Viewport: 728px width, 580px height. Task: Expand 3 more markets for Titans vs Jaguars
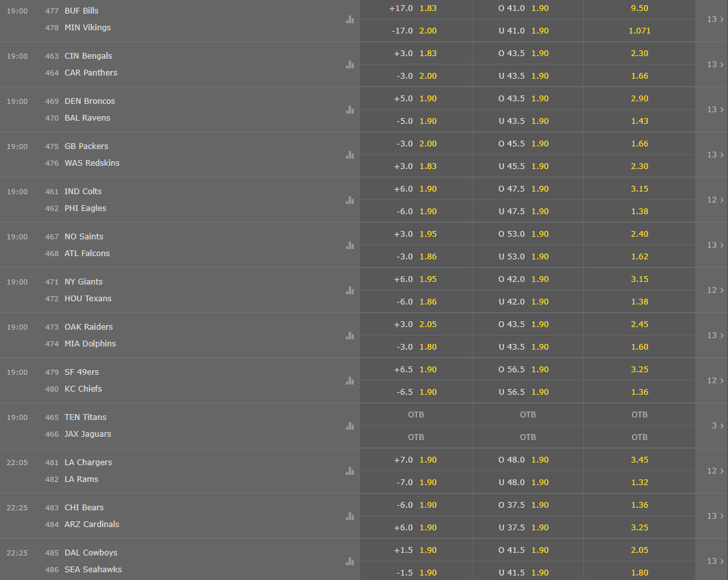pyautogui.click(x=717, y=426)
